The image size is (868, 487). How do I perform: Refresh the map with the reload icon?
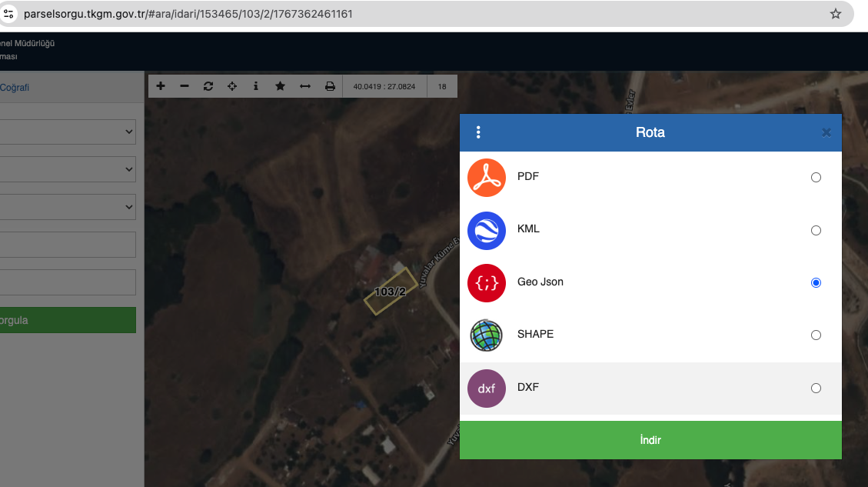pyautogui.click(x=208, y=86)
